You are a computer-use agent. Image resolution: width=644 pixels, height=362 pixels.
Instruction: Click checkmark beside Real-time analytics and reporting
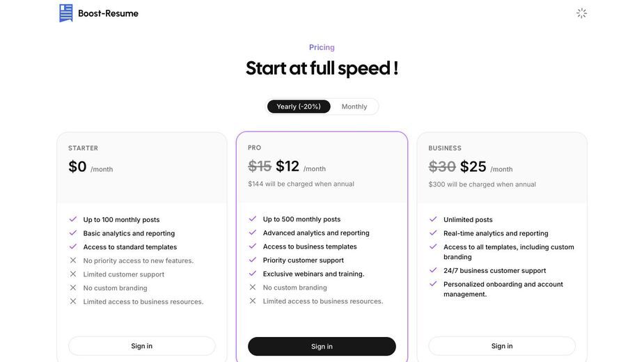[x=433, y=233]
